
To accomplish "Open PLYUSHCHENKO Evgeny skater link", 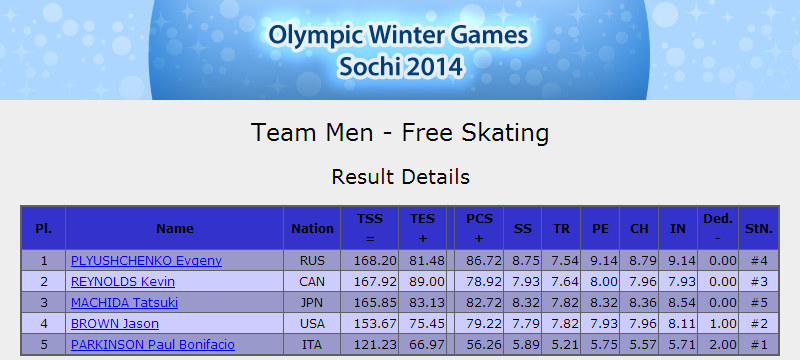I will (x=146, y=261).
